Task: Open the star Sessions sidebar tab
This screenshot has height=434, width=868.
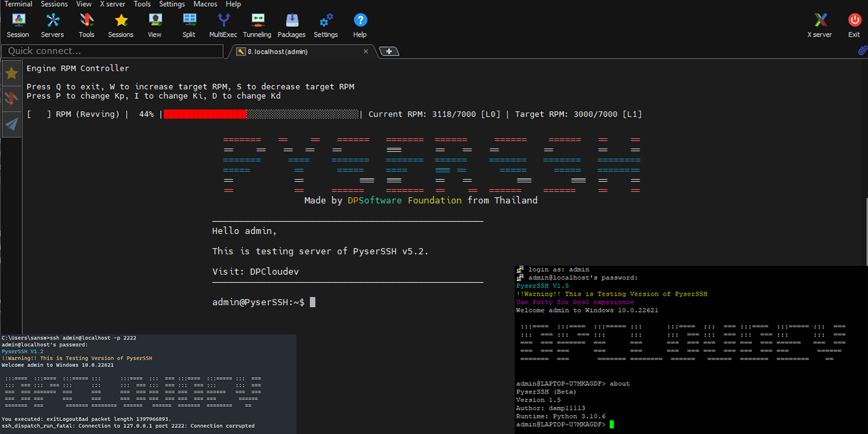Action: tap(12, 73)
